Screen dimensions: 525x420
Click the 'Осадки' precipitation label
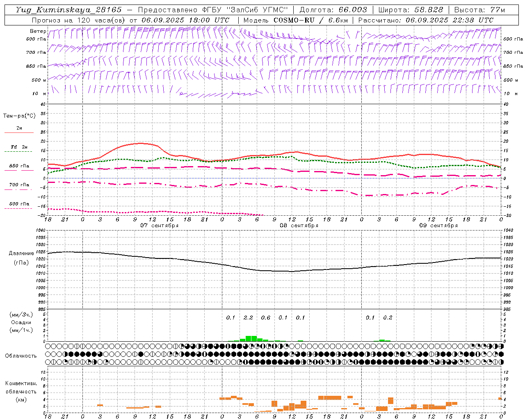(x=21, y=322)
